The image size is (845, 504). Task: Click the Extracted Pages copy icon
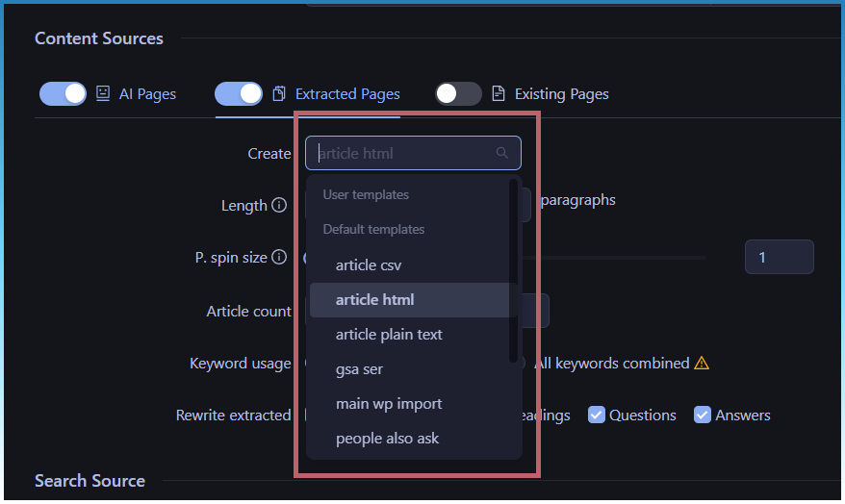[279, 93]
